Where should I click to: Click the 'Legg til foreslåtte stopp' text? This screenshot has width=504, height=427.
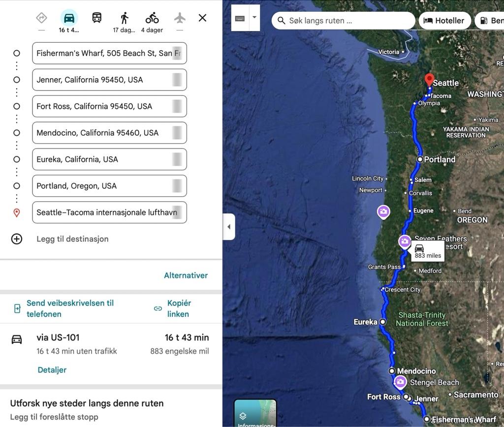coord(54,417)
